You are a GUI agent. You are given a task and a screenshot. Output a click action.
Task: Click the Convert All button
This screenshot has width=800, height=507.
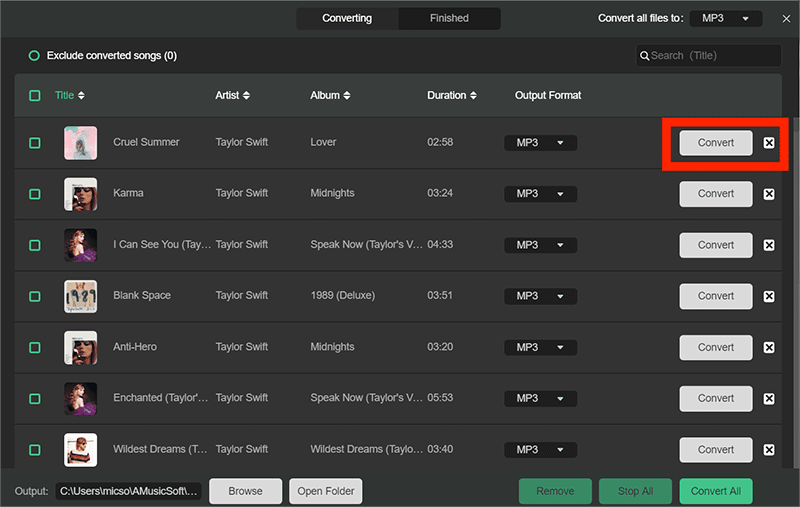tap(715, 491)
